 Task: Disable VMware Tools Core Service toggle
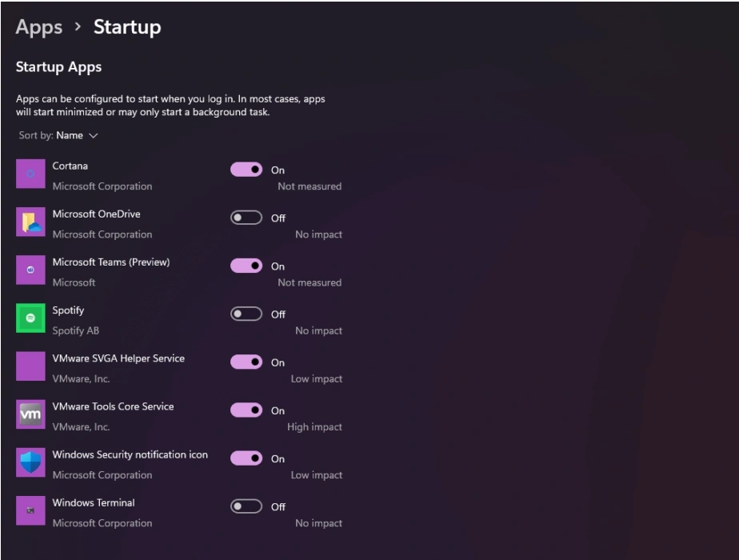point(246,410)
